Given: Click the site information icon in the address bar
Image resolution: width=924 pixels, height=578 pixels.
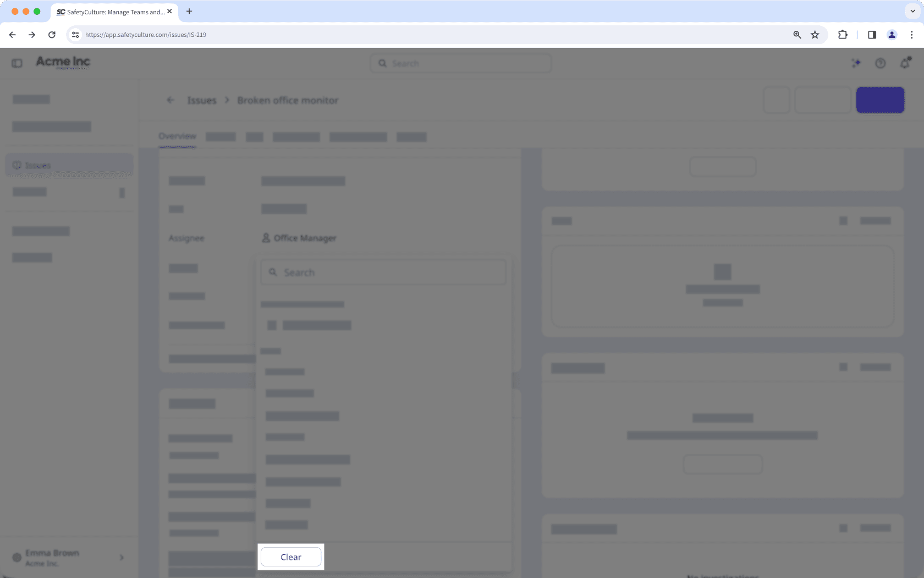Looking at the screenshot, I should (75, 34).
